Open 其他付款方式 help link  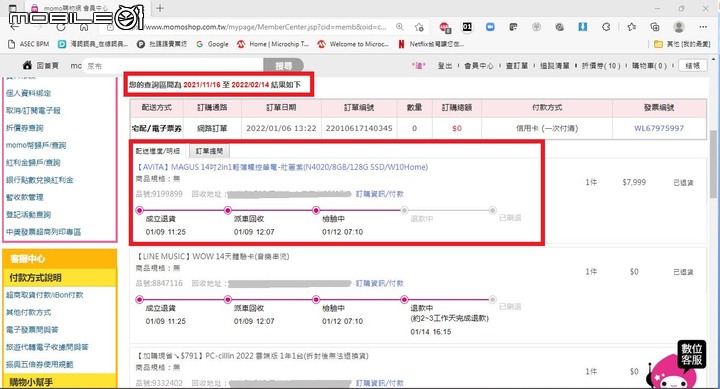pos(28,312)
